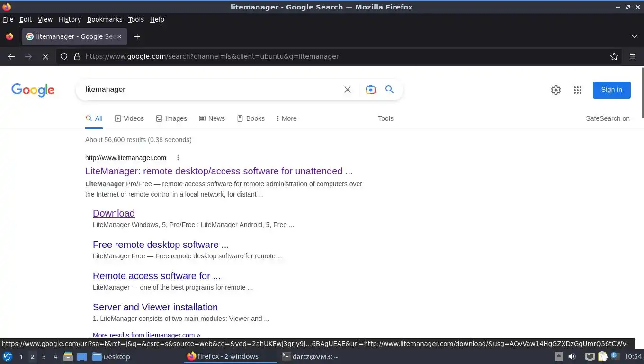The image size is (644, 364).
Task: Open the Edit menu
Action: pos(26,19)
